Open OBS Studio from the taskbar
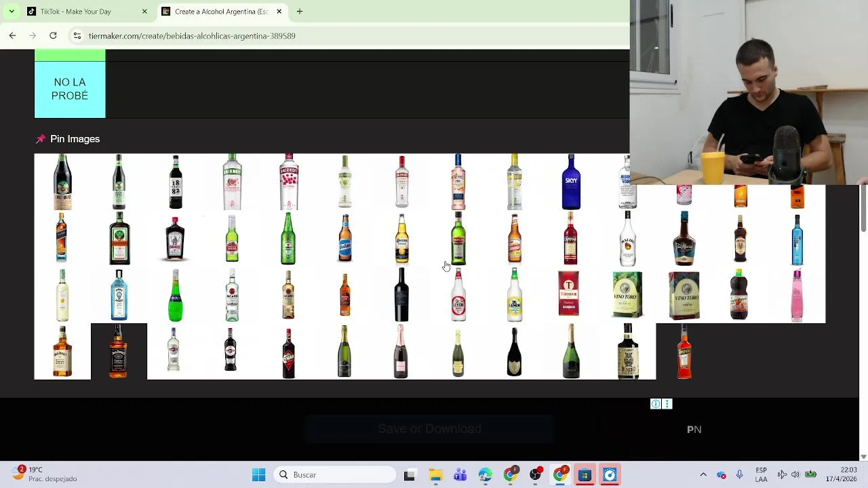The height and width of the screenshot is (488, 868). coord(535,475)
